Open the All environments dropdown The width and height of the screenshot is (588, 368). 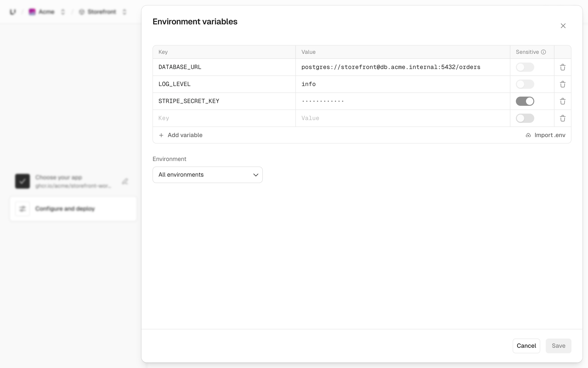[207, 175]
